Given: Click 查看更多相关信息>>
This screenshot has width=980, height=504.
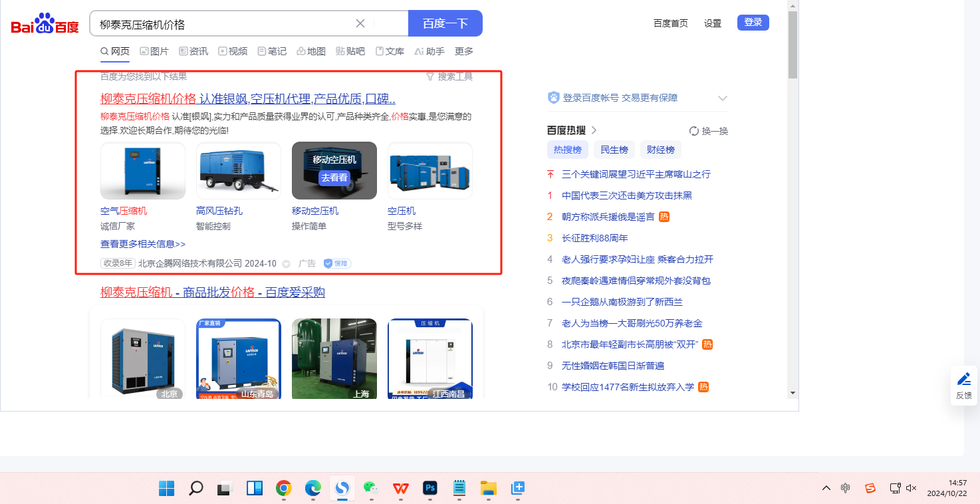Looking at the screenshot, I should 143,244.
